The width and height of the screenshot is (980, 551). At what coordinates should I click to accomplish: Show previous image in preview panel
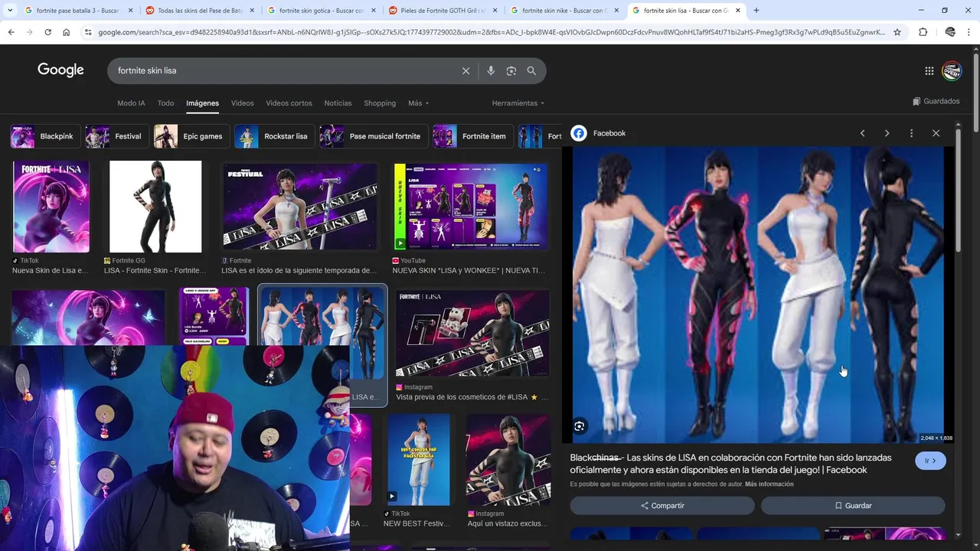(862, 133)
